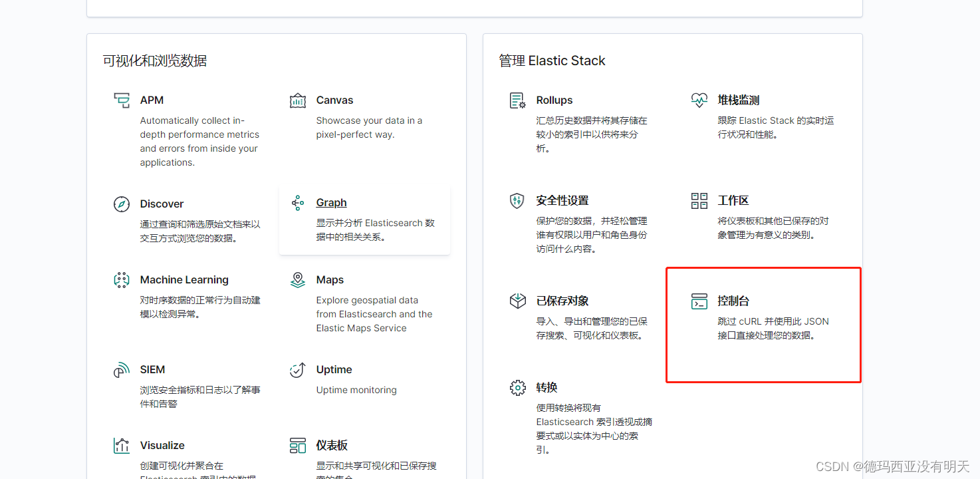Click the Machine Learning title
Image resolution: width=980 pixels, height=479 pixels.
point(184,280)
